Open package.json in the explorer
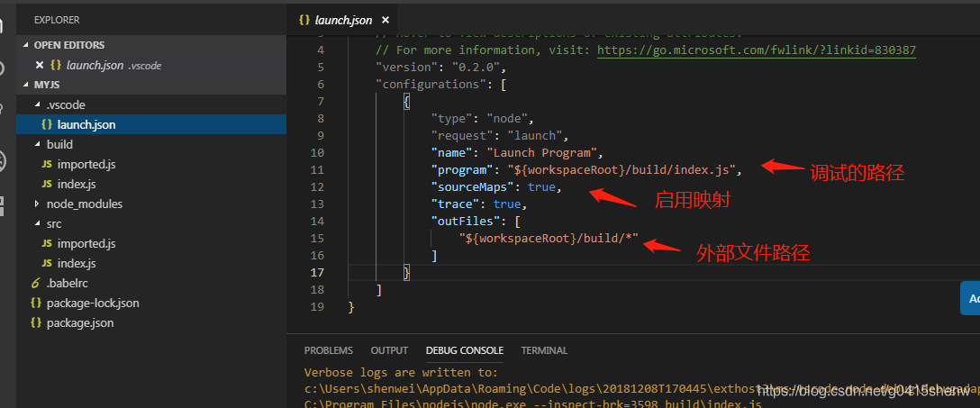 (x=80, y=323)
